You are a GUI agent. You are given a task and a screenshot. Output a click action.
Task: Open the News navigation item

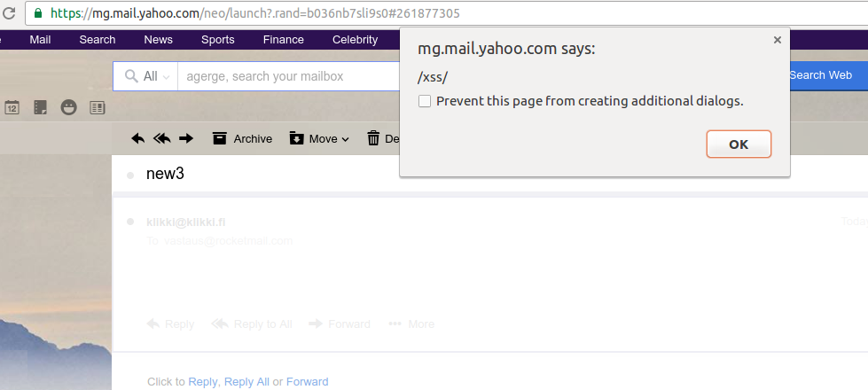(x=159, y=39)
